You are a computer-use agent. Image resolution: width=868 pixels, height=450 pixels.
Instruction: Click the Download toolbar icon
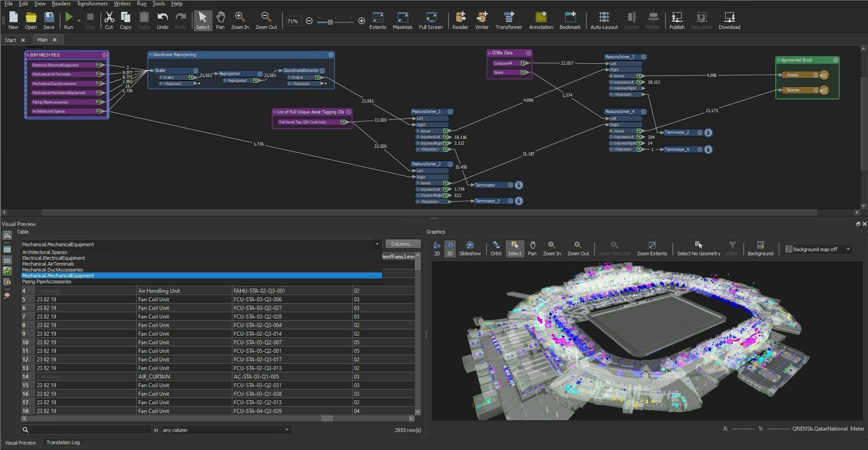(x=729, y=20)
